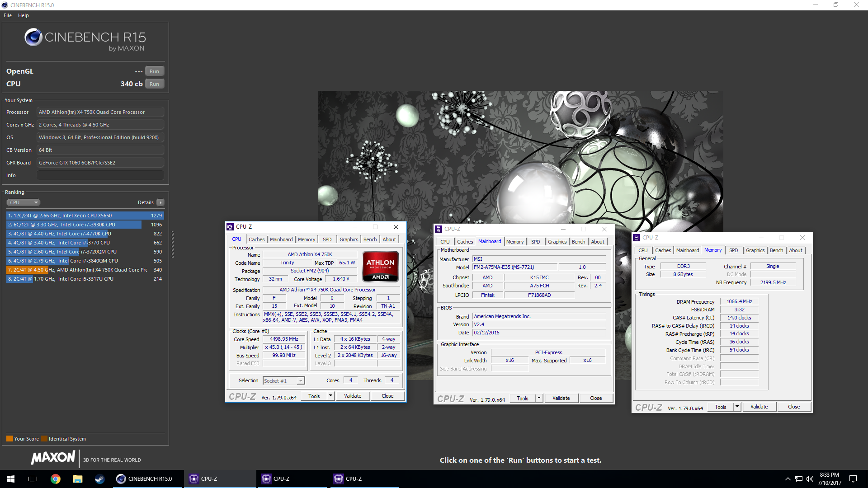Open the CPU ranking type dropdown
Viewport: 868px width, 488px height.
coord(24,202)
